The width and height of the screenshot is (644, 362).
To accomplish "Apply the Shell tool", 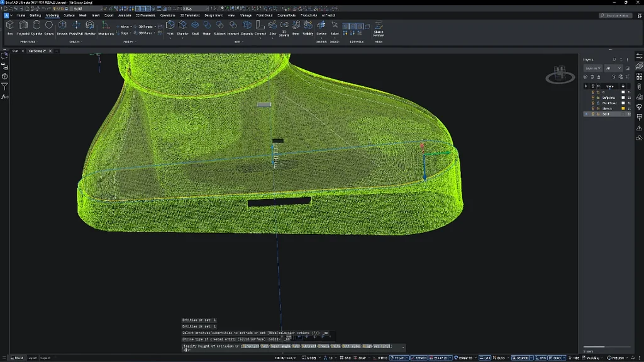I will tap(195, 28).
